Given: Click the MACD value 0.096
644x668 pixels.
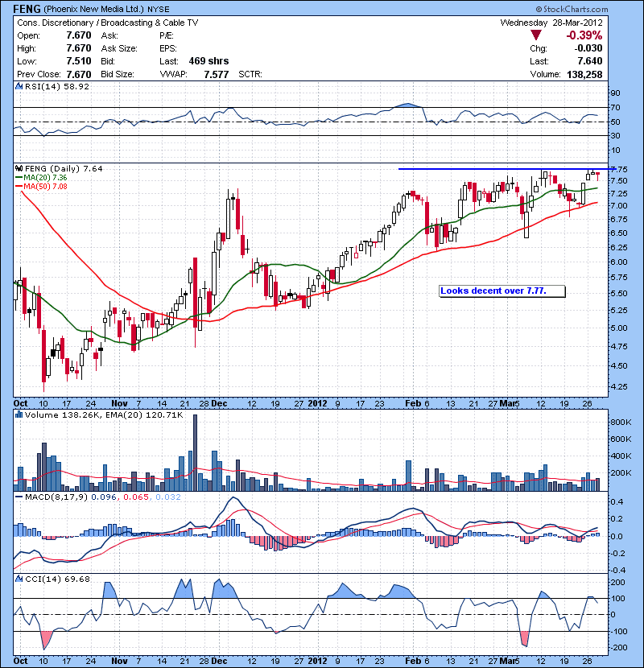Looking at the screenshot, I should tap(104, 497).
